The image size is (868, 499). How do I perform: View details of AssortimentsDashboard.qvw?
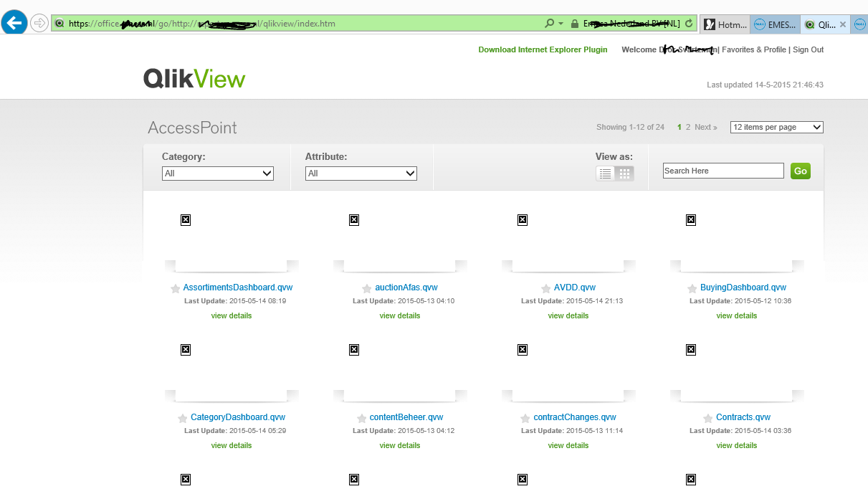[232, 315]
